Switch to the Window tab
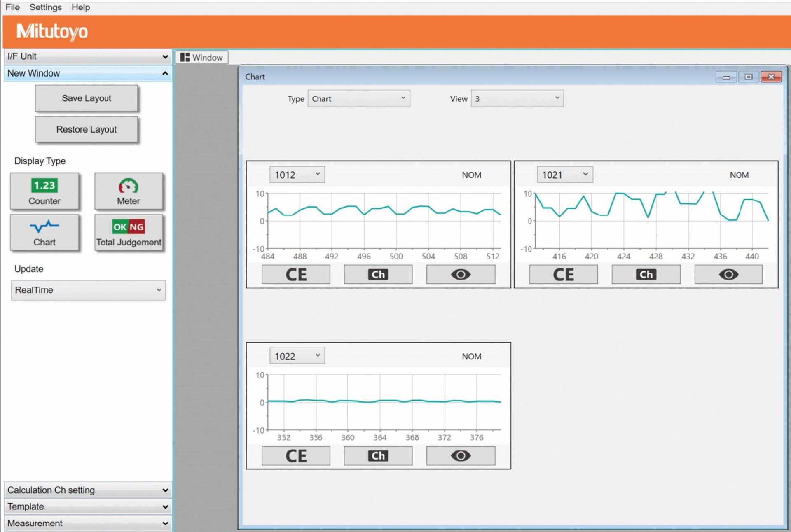The width and height of the screenshot is (791, 532). coord(202,58)
